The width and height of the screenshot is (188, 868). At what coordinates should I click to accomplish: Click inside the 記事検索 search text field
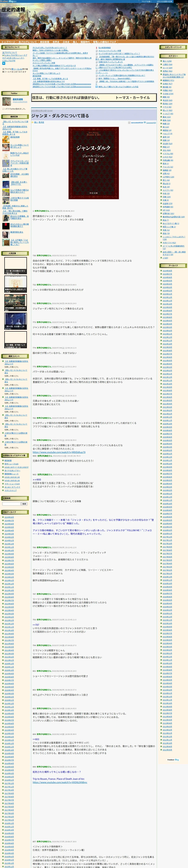pos(11,504)
